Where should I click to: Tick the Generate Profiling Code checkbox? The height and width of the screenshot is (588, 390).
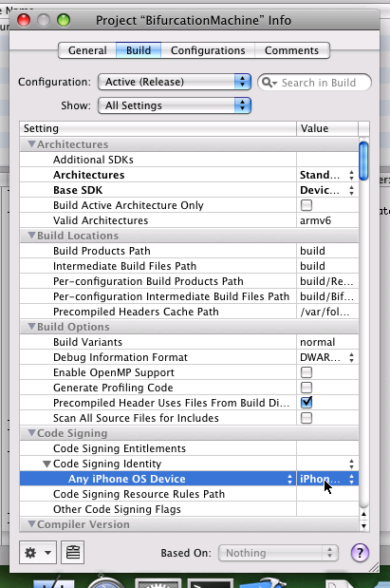tap(306, 388)
